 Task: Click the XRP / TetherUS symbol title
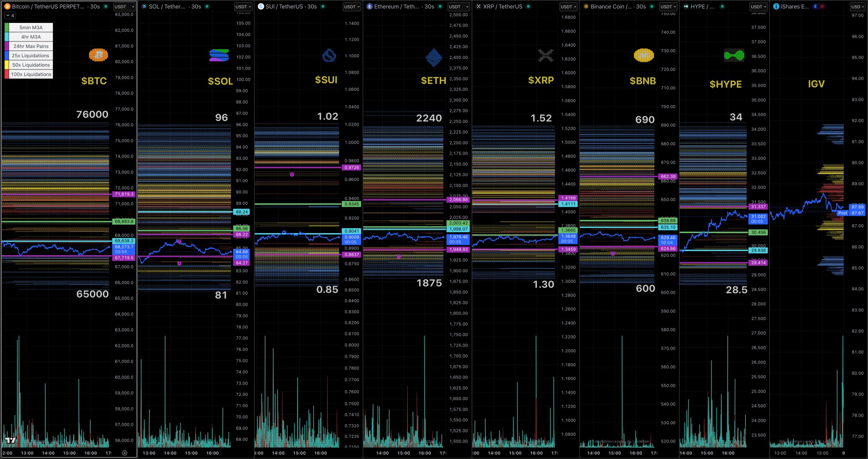(x=503, y=6)
